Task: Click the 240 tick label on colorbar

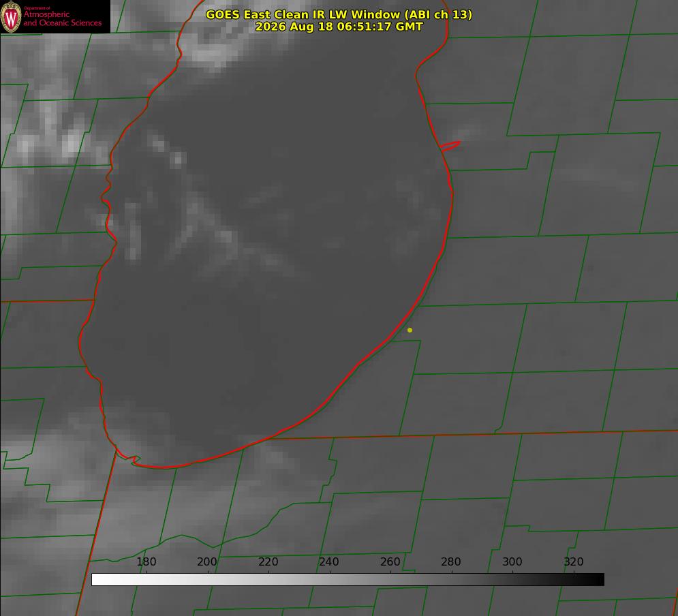Action: click(x=329, y=561)
